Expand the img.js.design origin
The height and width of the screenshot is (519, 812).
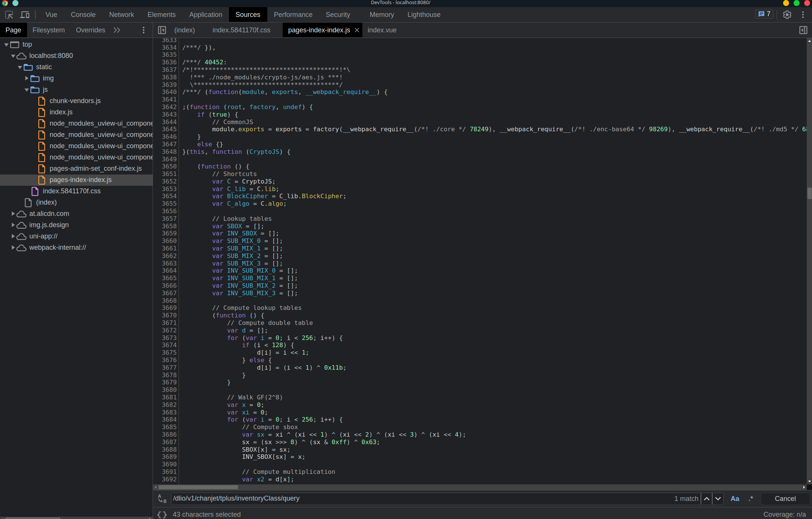pos(13,225)
